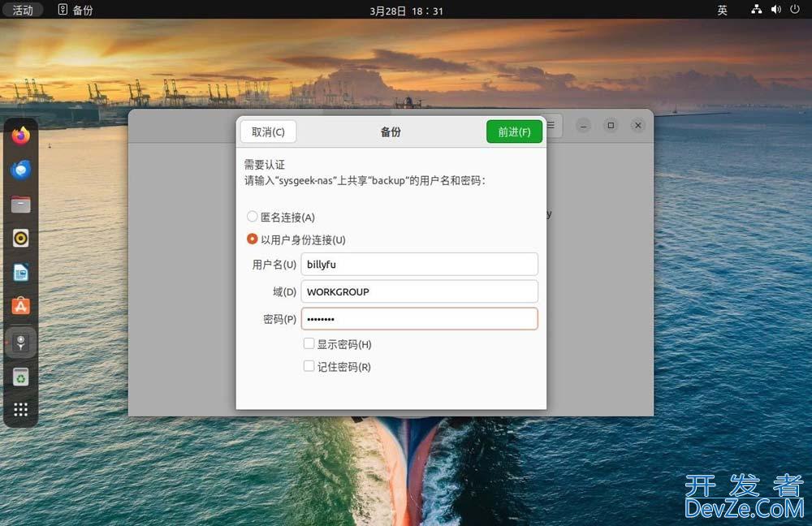
Task: Launch LibreOffice Writer from the dock
Action: click(21, 272)
